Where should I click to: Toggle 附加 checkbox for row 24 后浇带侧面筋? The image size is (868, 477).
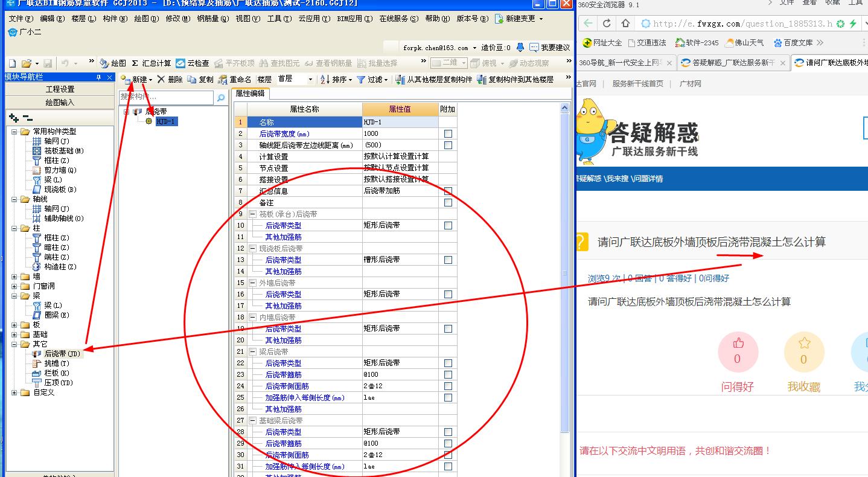click(448, 386)
